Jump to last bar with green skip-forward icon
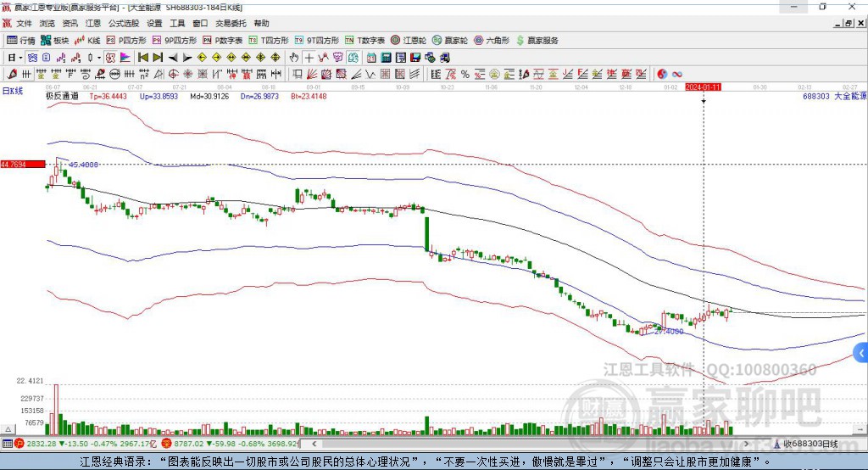868x470 pixels. tap(158, 58)
